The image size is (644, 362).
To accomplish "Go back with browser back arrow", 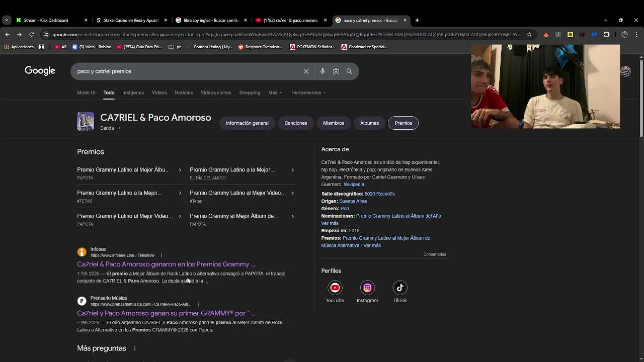I will 7,35.
